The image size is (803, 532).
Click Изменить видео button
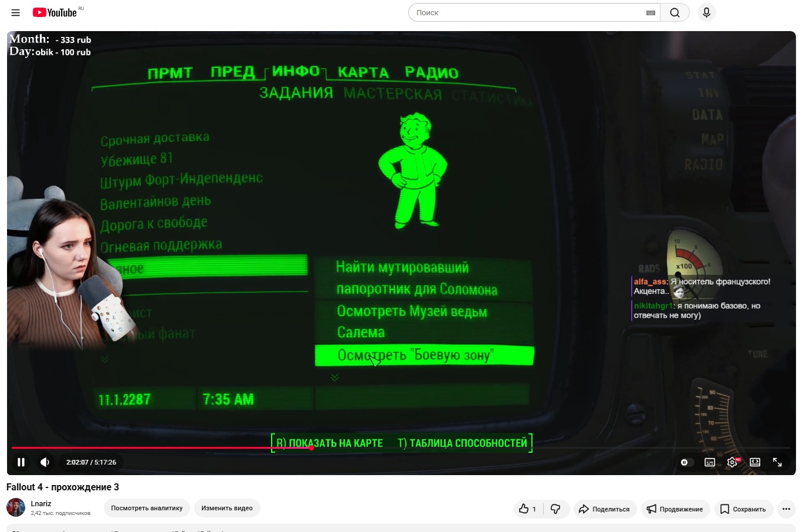(x=227, y=508)
